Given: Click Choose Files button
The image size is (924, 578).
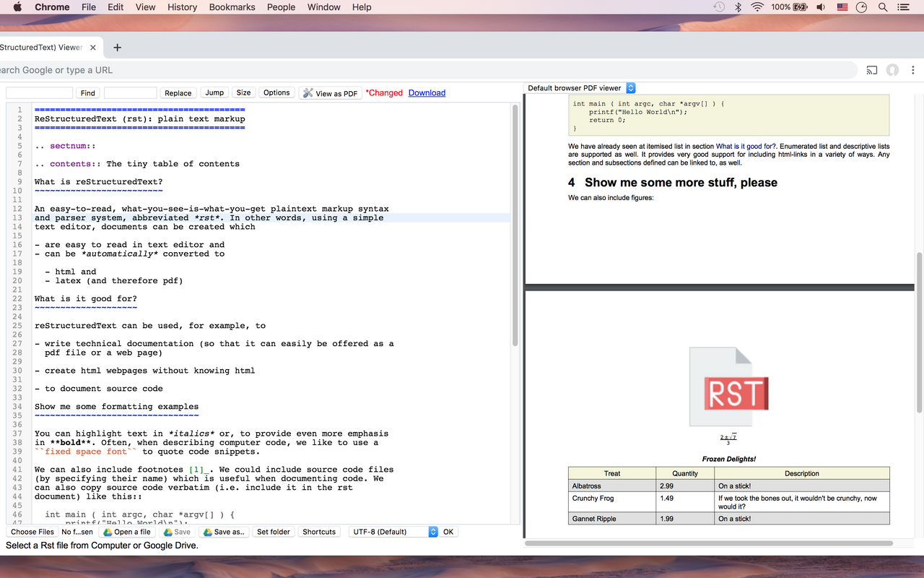Looking at the screenshot, I should (32, 532).
